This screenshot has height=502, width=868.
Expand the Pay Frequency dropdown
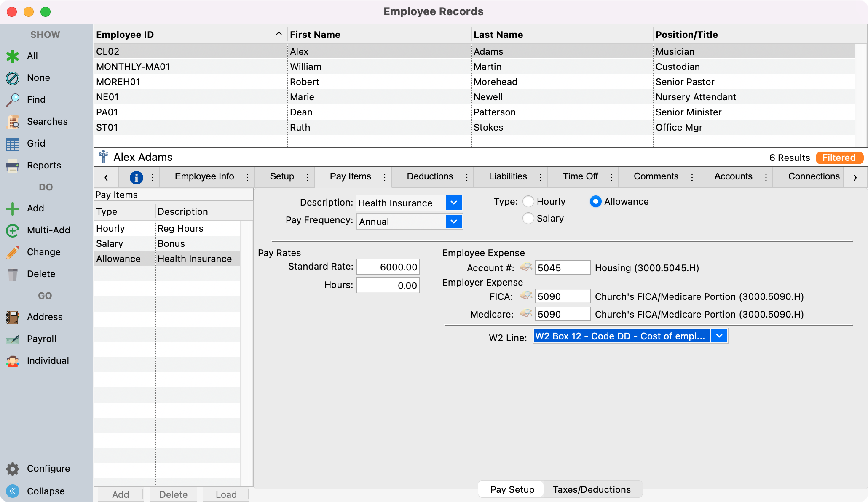click(453, 222)
